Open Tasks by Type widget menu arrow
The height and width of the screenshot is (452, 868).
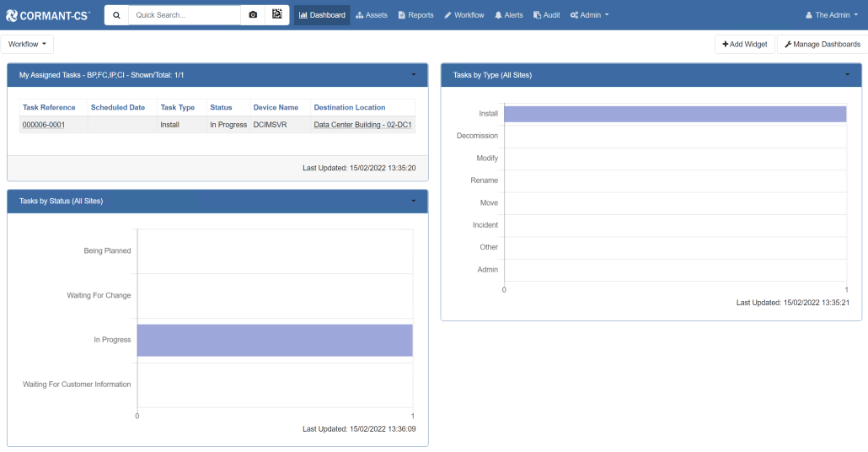pyautogui.click(x=847, y=75)
